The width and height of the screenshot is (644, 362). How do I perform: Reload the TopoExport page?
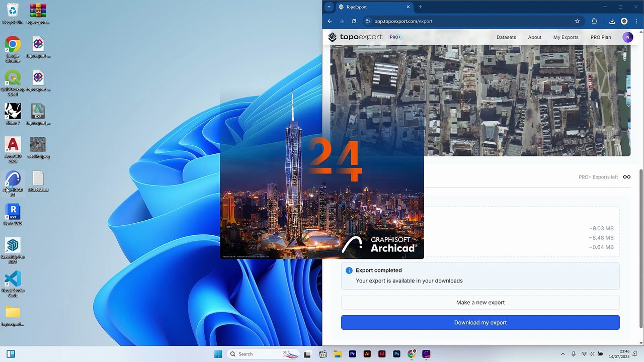[354, 21]
